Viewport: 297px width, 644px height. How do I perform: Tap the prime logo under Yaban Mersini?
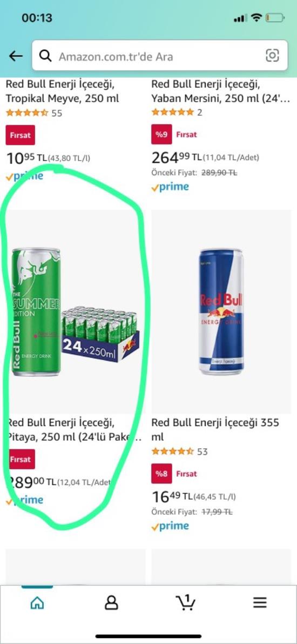(170, 187)
